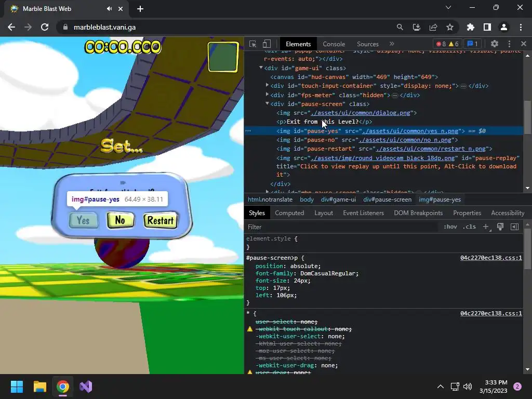Viewport: 532px width, 399px height.
Task: Open the Properties tab
Action: coord(467,213)
